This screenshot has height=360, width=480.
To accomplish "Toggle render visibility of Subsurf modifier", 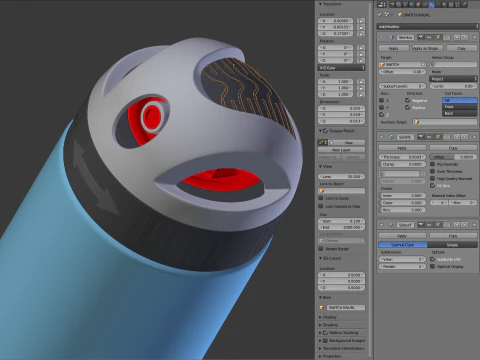I will click(x=421, y=225).
